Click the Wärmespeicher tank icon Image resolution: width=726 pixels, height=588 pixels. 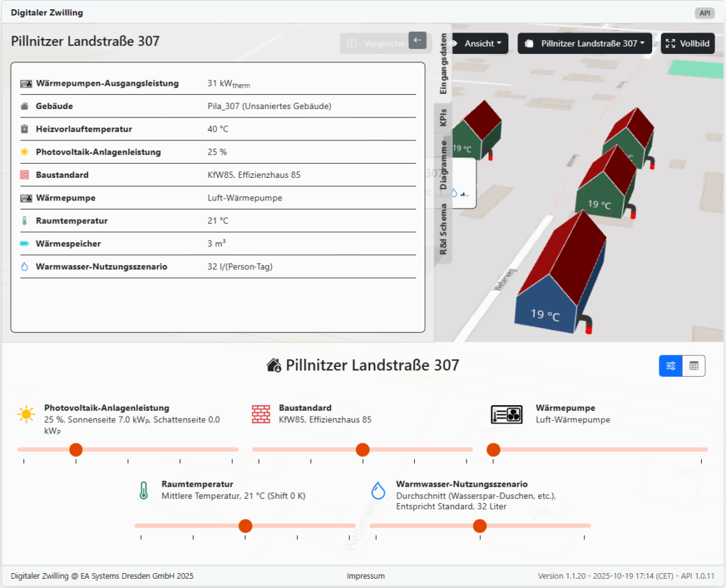pos(25,243)
